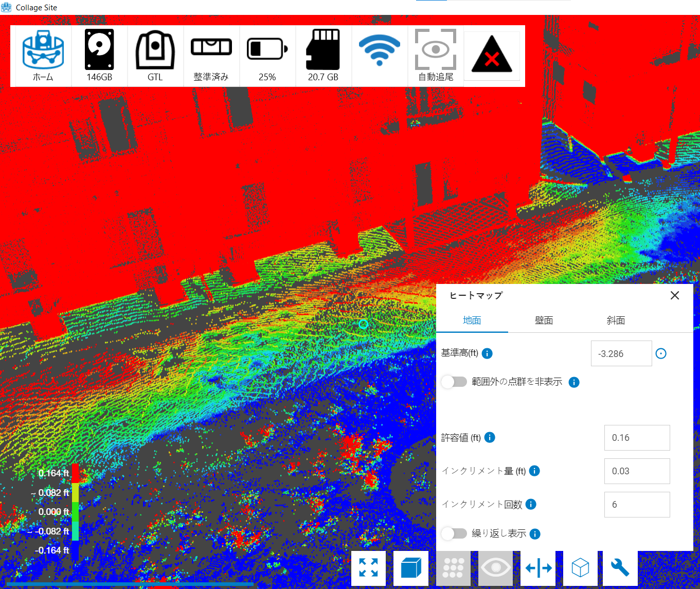Switch to the 斜面 tab
The image size is (700, 589).
(x=616, y=320)
